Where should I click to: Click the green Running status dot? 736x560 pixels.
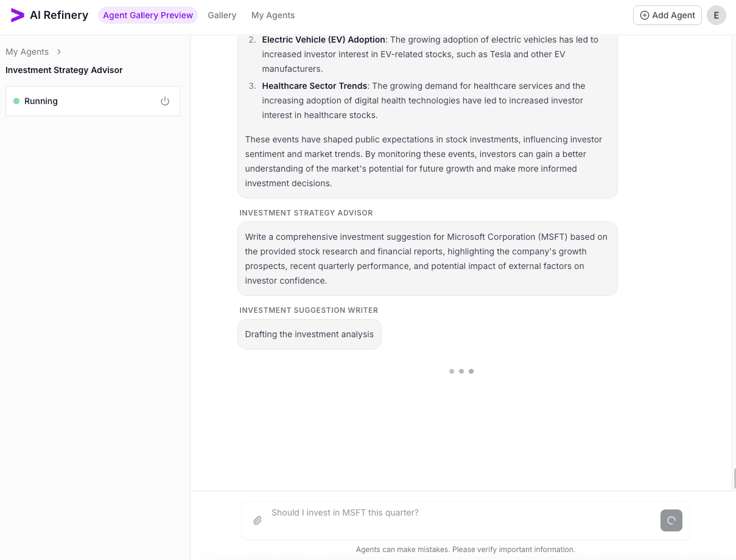click(16, 101)
